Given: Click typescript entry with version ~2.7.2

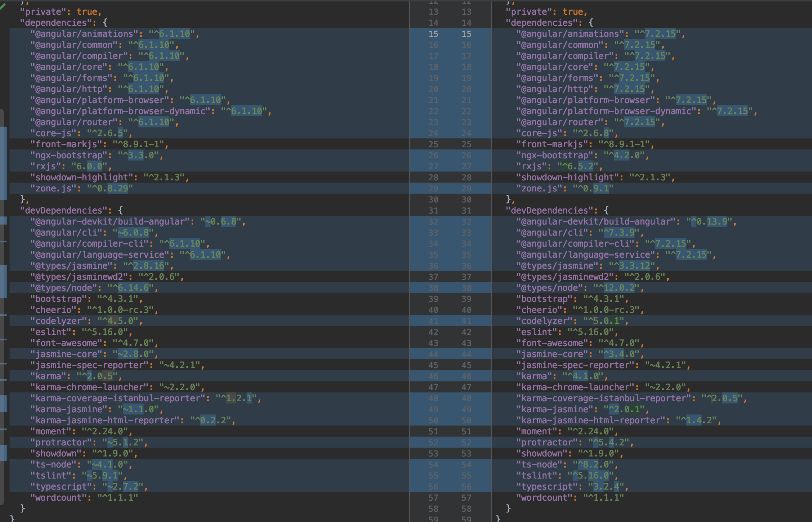Looking at the screenshot, I should click(x=89, y=487).
